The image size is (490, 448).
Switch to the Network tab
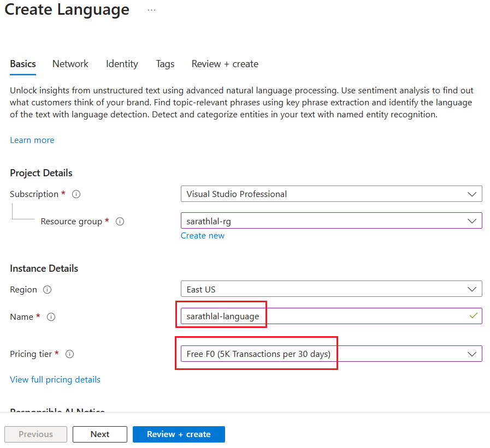pos(70,64)
